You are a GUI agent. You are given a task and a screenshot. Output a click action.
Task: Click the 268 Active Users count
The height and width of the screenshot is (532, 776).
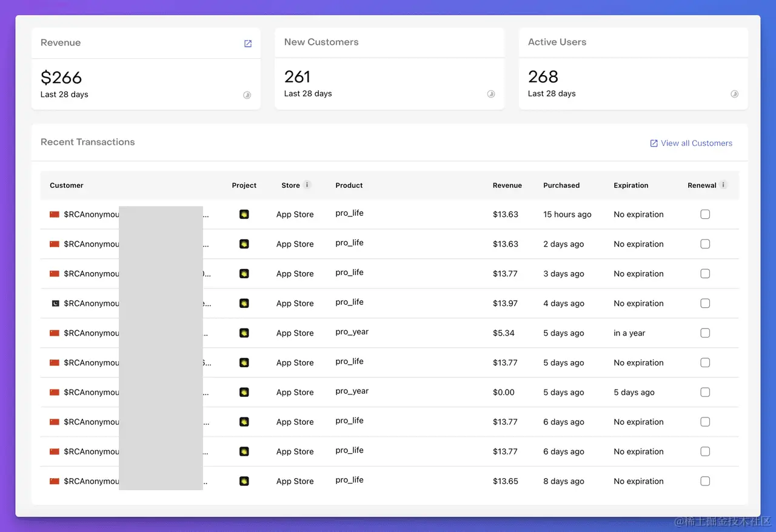[543, 77]
